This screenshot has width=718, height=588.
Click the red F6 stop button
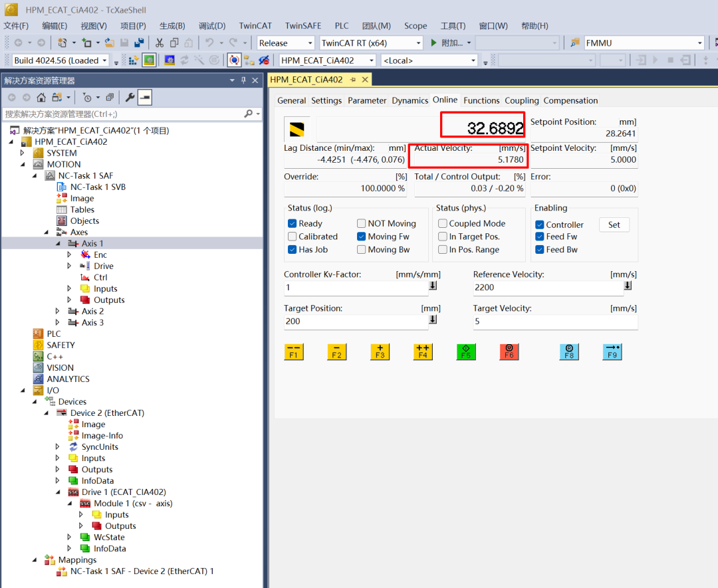pos(509,352)
